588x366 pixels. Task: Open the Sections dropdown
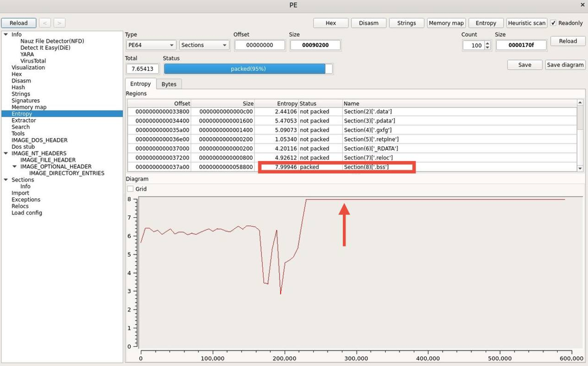click(203, 45)
